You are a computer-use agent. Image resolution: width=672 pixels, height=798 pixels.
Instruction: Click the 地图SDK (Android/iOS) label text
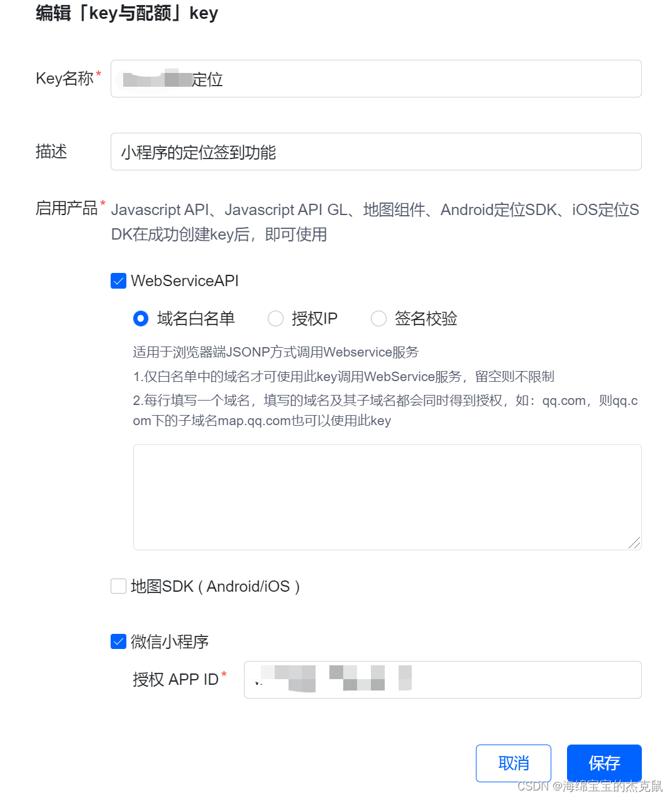(x=216, y=586)
